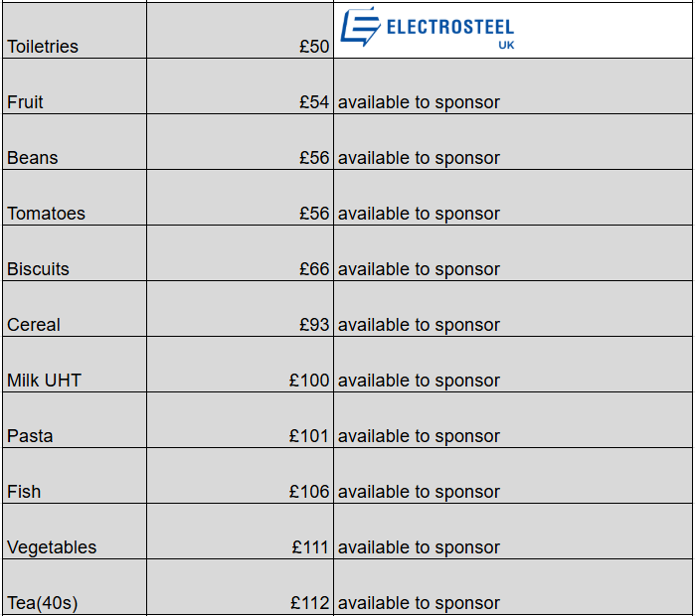This screenshot has height=616, width=695.
Task: Click 'available to sponsor' beside Fruit
Action: coord(419,102)
